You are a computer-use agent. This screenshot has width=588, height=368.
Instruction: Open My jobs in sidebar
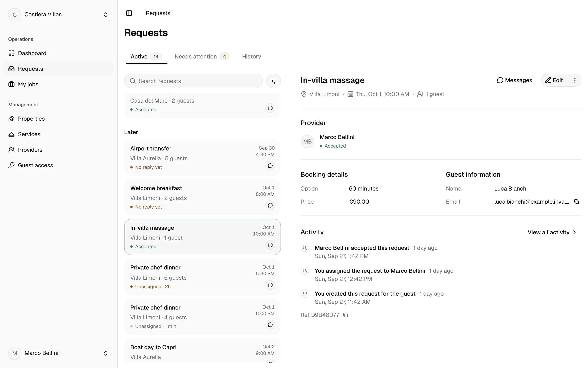tap(59, 84)
